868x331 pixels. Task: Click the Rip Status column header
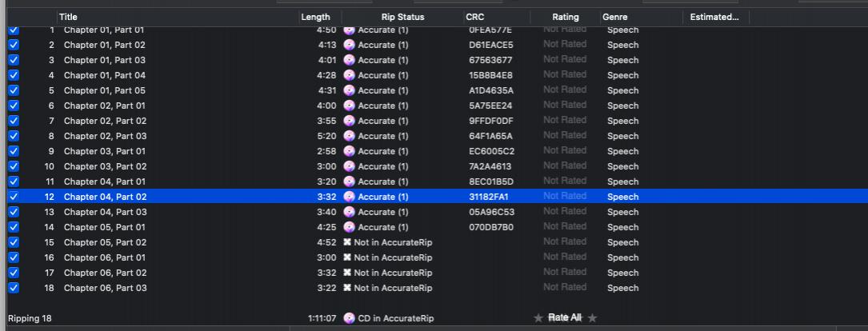click(x=402, y=17)
